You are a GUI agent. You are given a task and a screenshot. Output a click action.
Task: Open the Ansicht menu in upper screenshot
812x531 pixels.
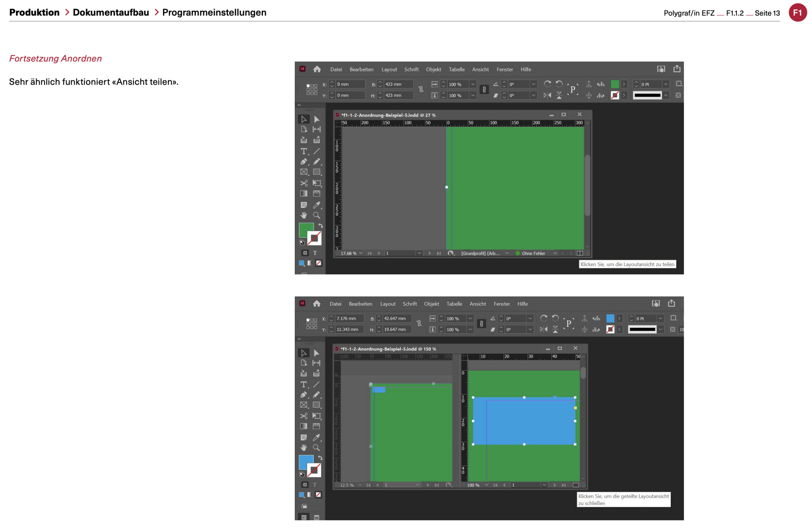[x=480, y=69]
